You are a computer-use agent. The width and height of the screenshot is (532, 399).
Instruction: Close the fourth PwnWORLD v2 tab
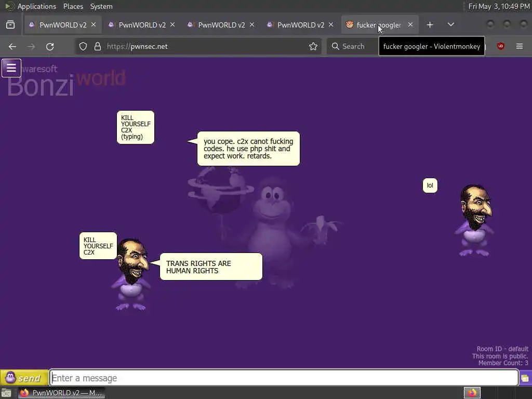pyautogui.click(x=331, y=25)
